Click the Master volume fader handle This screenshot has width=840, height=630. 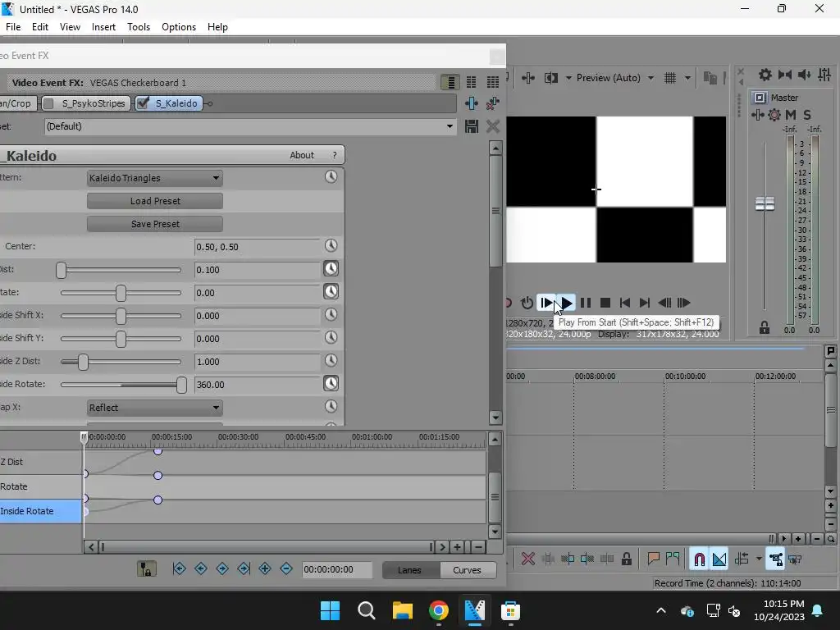tap(765, 204)
